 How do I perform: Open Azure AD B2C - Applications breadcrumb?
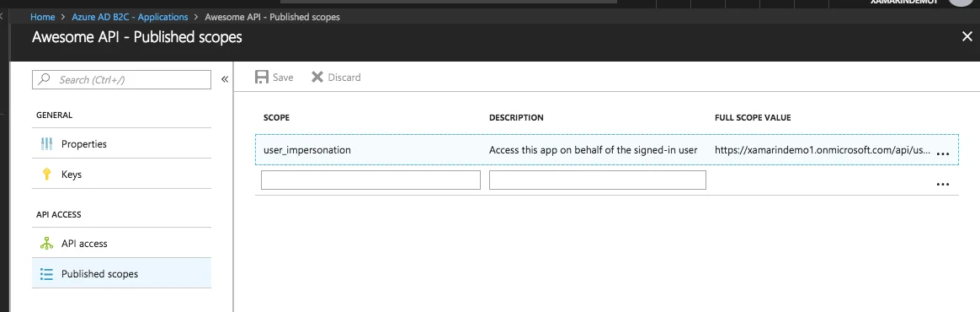(x=130, y=17)
